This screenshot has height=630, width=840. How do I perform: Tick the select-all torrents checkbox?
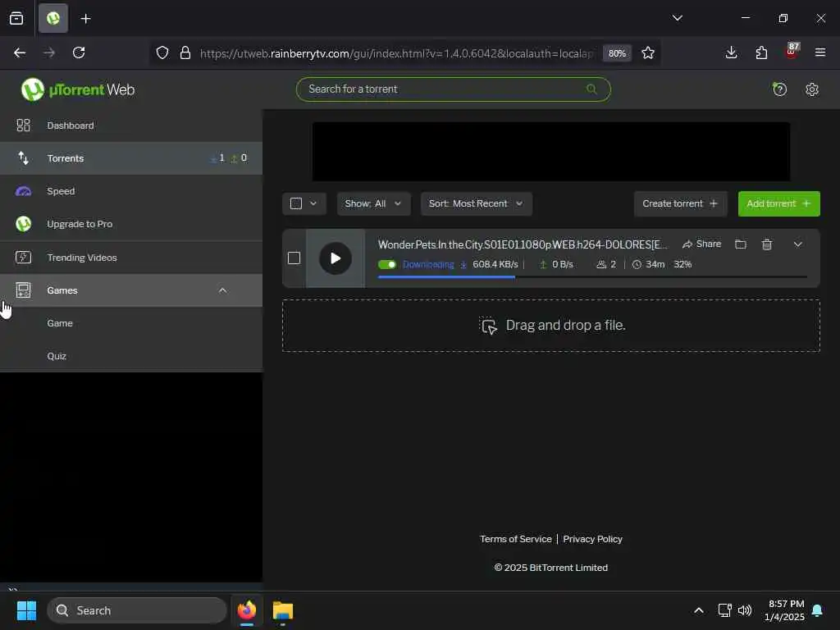295,203
